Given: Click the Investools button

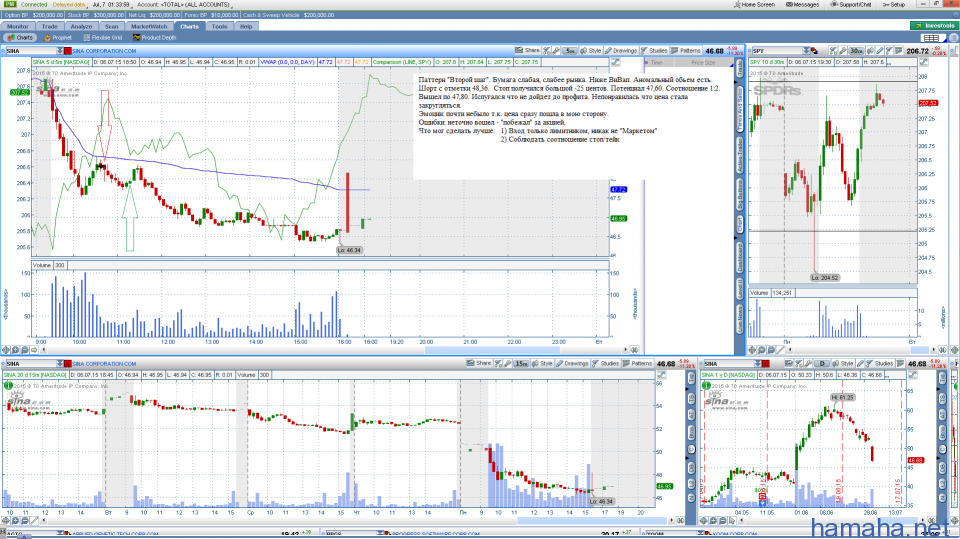Looking at the screenshot, I should [x=934, y=26].
